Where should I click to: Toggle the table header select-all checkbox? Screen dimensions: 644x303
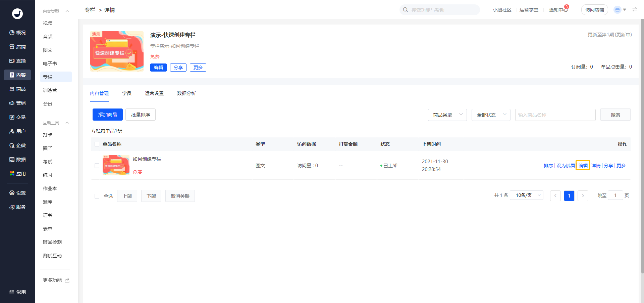[x=97, y=144]
